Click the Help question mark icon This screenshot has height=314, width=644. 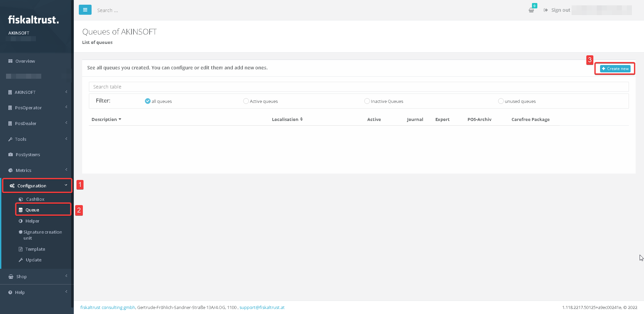pyautogui.click(x=10, y=292)
